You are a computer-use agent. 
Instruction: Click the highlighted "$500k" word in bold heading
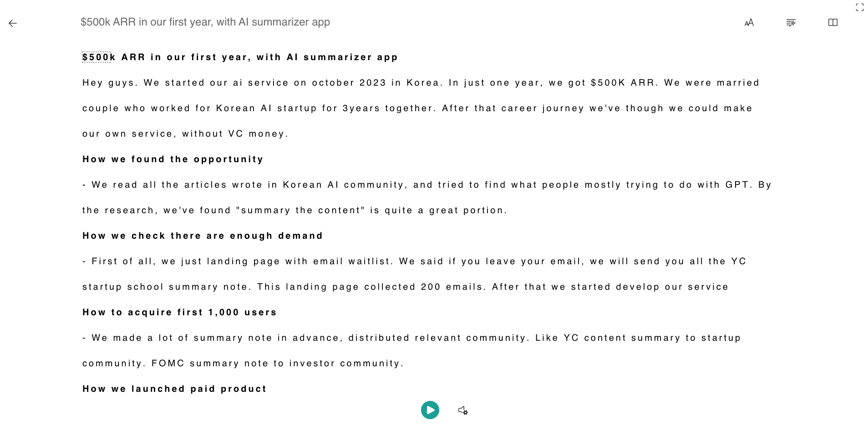pos(96,57)
